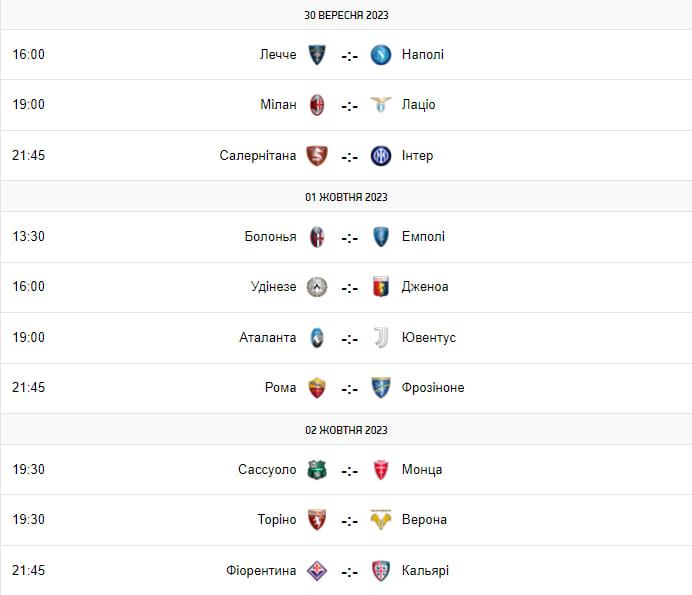The height and width of the screenshot is (595, 692).
Task: Click the Аталанта team name
Action: tap(268, 338)
